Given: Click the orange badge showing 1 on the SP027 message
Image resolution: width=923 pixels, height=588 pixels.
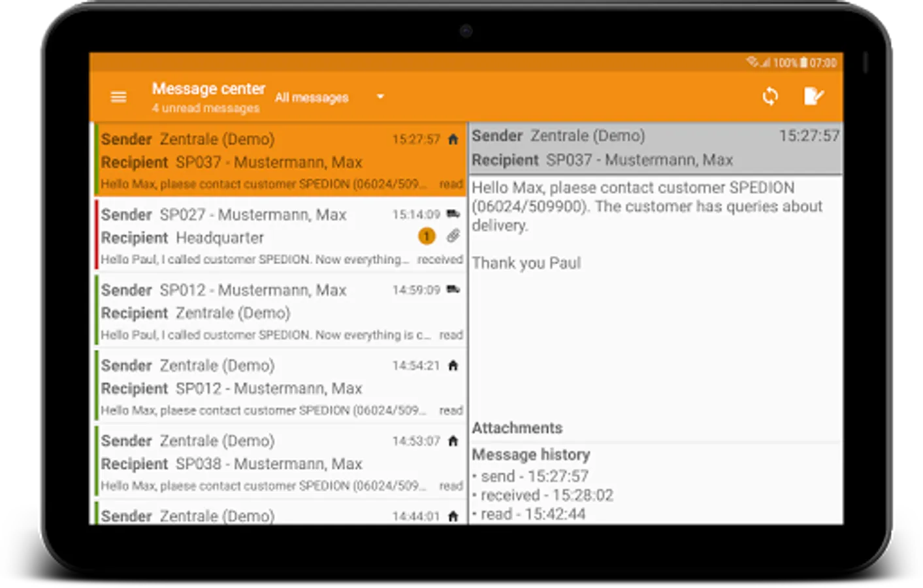Looking at the screenshot, I should pos(427,236).
